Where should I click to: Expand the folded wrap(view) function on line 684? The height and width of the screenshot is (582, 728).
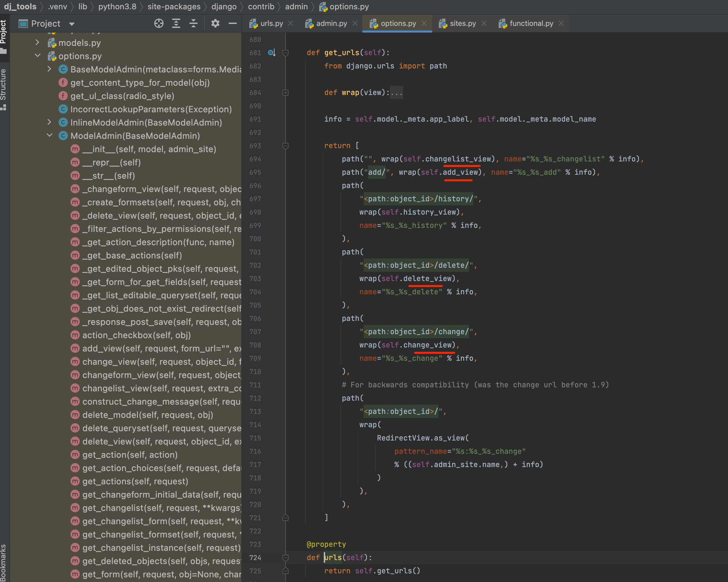(x=285, y=92)
